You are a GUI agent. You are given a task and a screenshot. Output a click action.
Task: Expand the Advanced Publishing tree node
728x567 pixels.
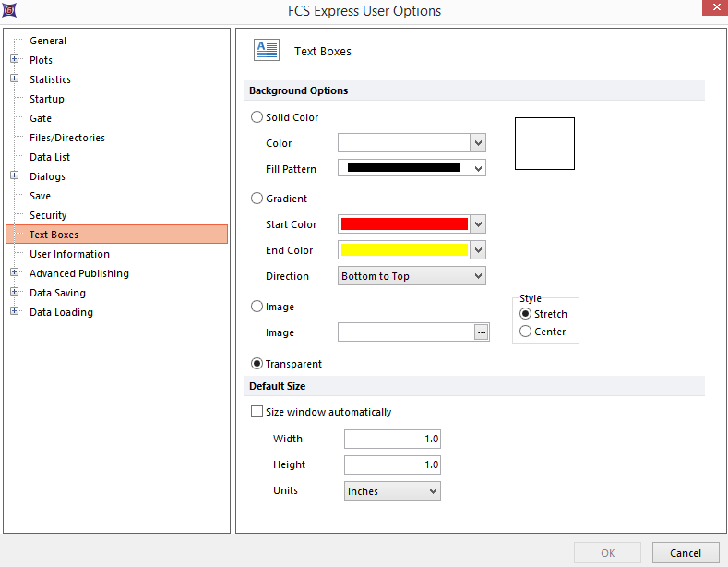(x=15, y=273)
